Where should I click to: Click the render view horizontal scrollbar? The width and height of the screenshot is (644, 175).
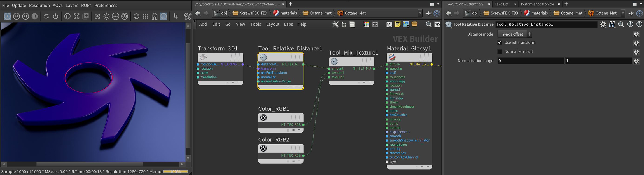tap(90, 164)
